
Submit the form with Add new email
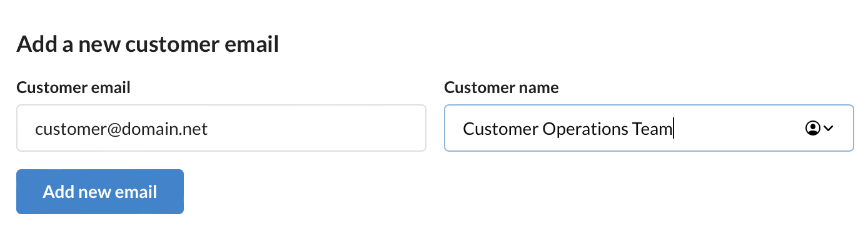point(100,192)
